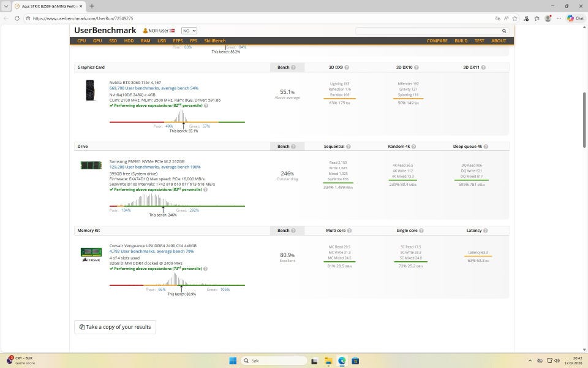
Task: Open the SSD menu item
Action: point(113,40)
